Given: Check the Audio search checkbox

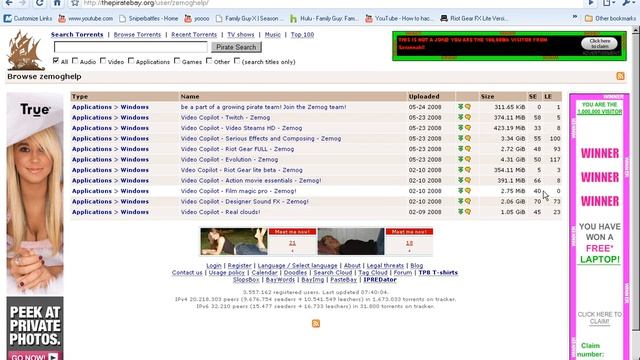Looking at the screenshot, I should pos(75,61).
